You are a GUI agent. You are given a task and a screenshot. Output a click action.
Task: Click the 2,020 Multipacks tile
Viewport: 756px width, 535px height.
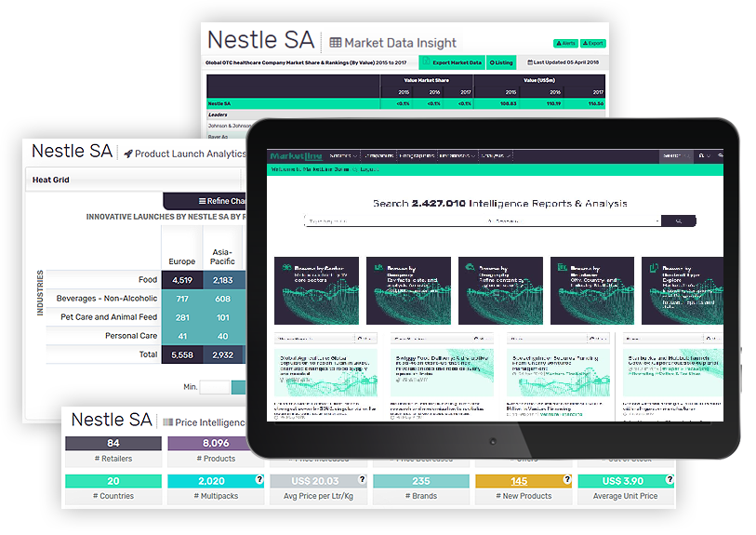(x=216, y=489)
